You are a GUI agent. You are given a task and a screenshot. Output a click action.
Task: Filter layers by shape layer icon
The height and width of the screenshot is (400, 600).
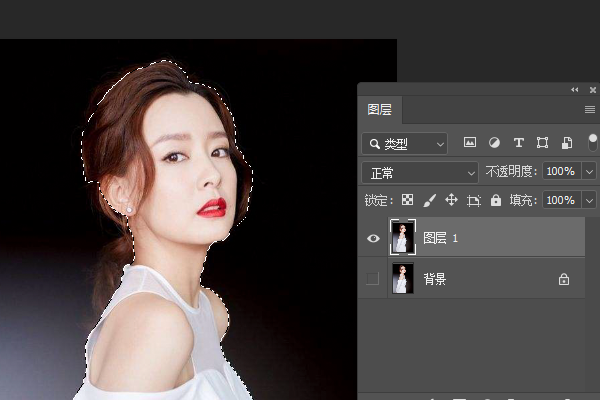click(542, 143)
